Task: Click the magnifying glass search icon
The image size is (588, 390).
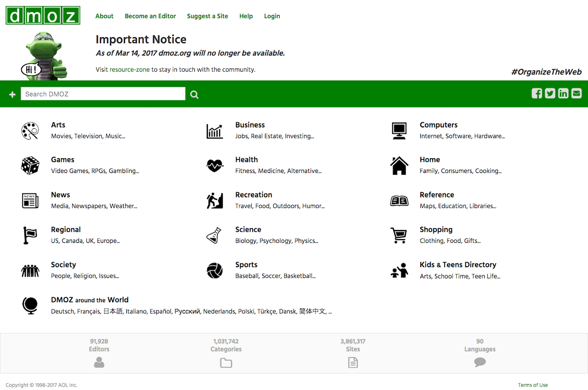Action: pyautogui.click(x=194, y=94)
